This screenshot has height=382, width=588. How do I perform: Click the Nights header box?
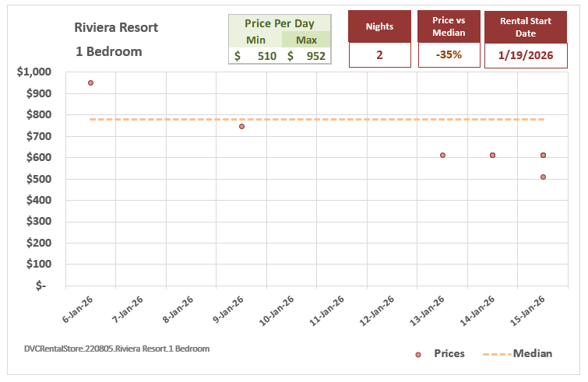(380, 27)
